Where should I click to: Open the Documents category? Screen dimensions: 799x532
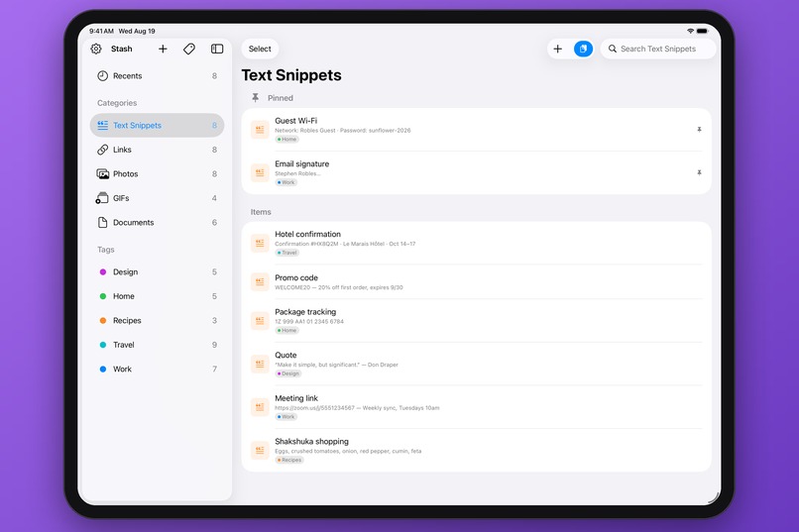[x=157, y=223]
